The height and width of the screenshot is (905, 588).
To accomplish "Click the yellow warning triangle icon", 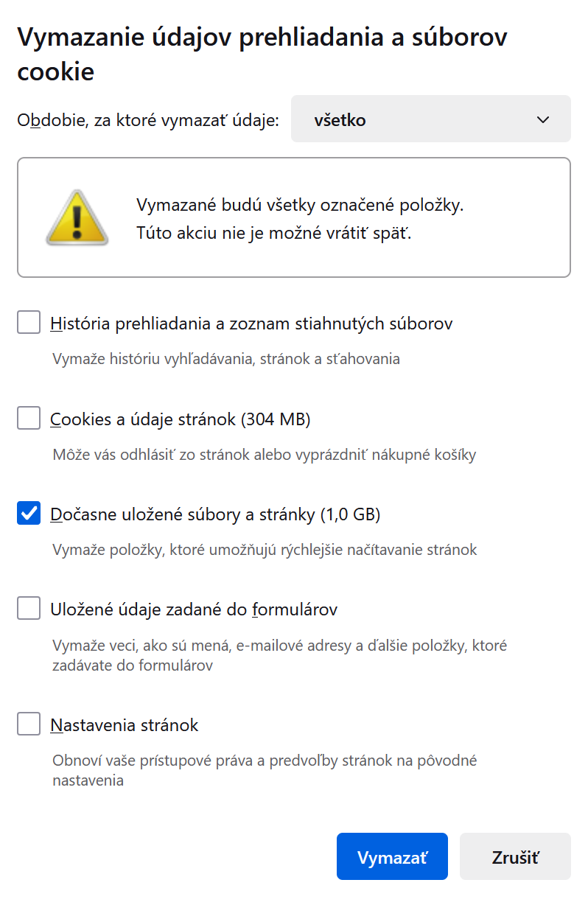I will pyautogui.click(x=77, y=217).
